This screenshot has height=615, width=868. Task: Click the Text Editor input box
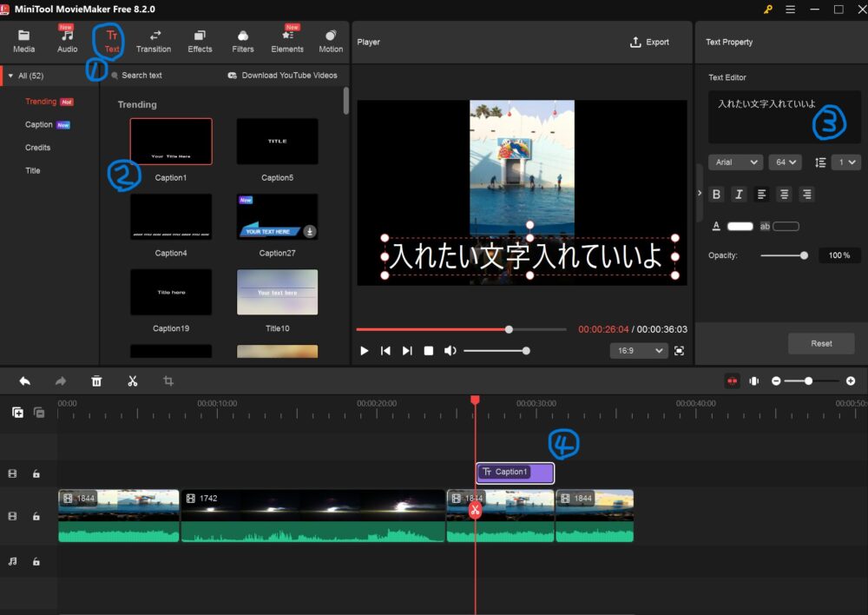click(784, 117)
